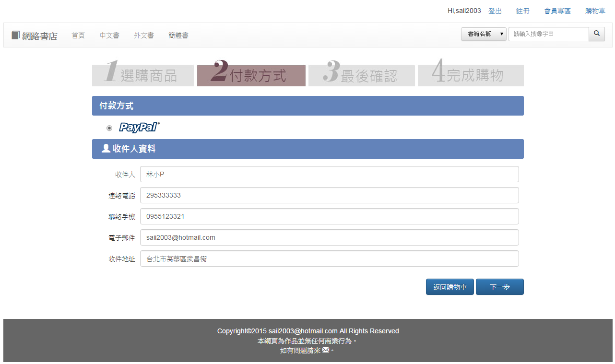Select the PayPal radio button
Image resolution: width=615 pixels, height=364 pixels.
109,128
